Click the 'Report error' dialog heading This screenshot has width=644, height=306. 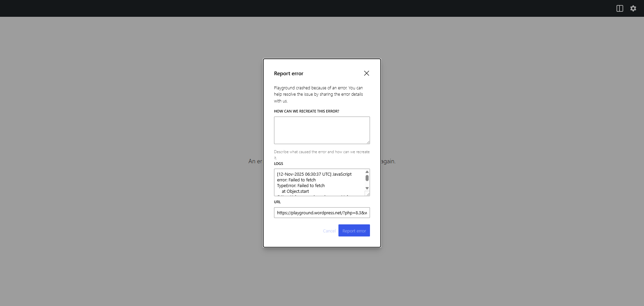pos(288,74)
